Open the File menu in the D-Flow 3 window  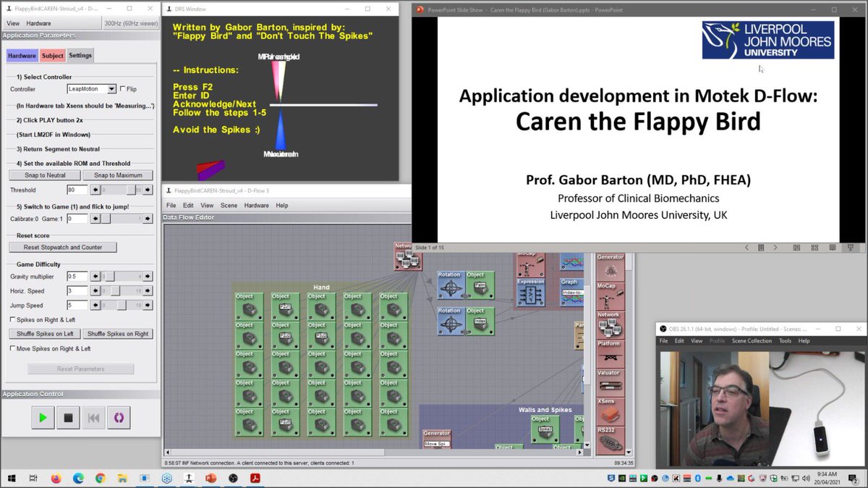click(171, 205)
